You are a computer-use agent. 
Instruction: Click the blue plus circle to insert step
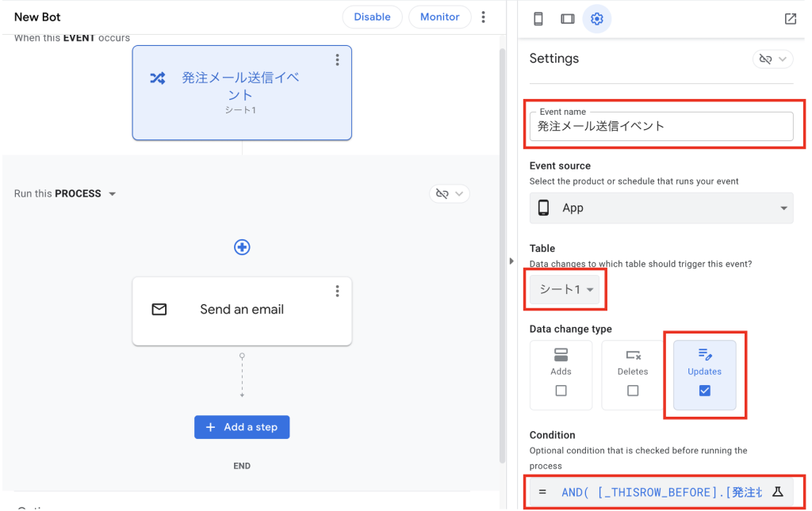[x=242, y=247]
